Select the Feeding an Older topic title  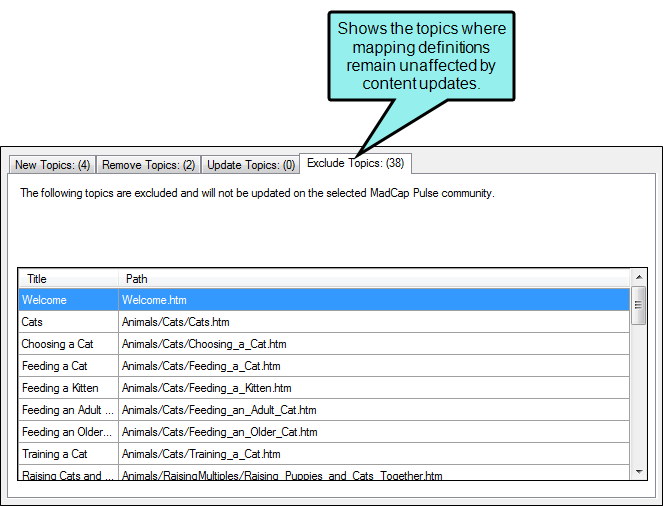(x=66, y=432)
